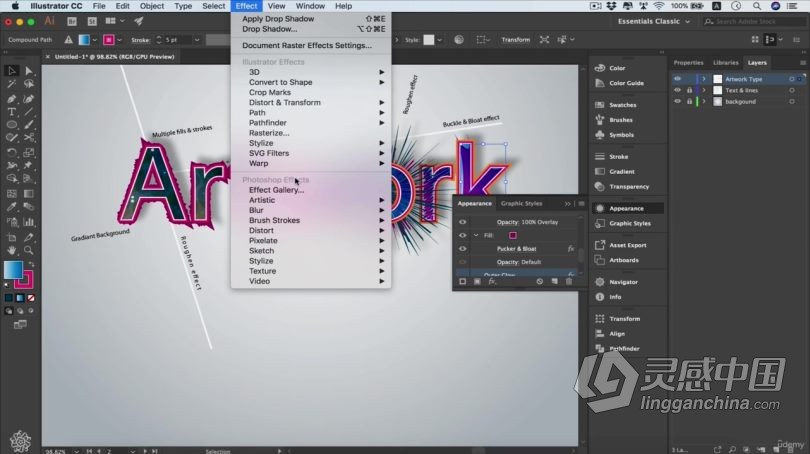The width and height of the screenshot is (810, 454).
Task: Open the Stylize submenu under Illustrator Effects
Action: click(311, 143)
